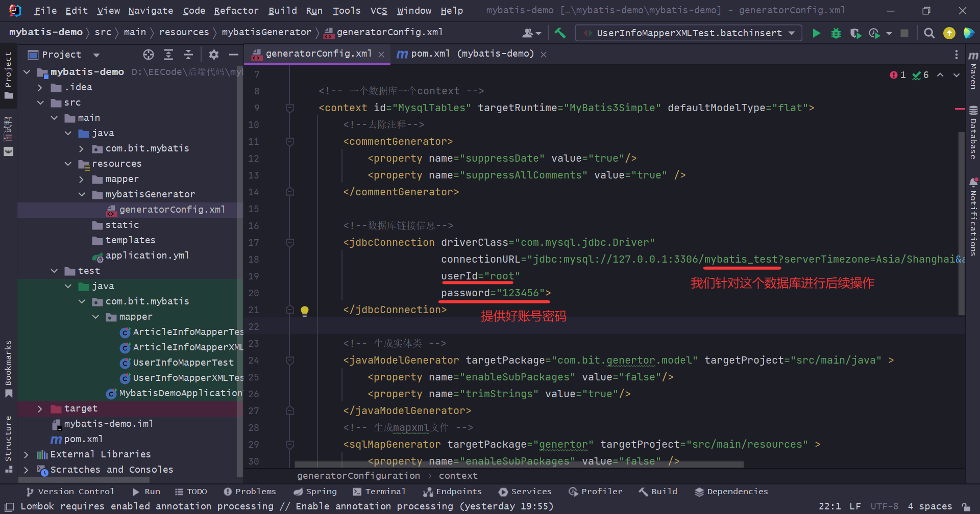Toggle tool window bars icon at bottom left
This screenshot has width=980, height=514.
(9, 506)
